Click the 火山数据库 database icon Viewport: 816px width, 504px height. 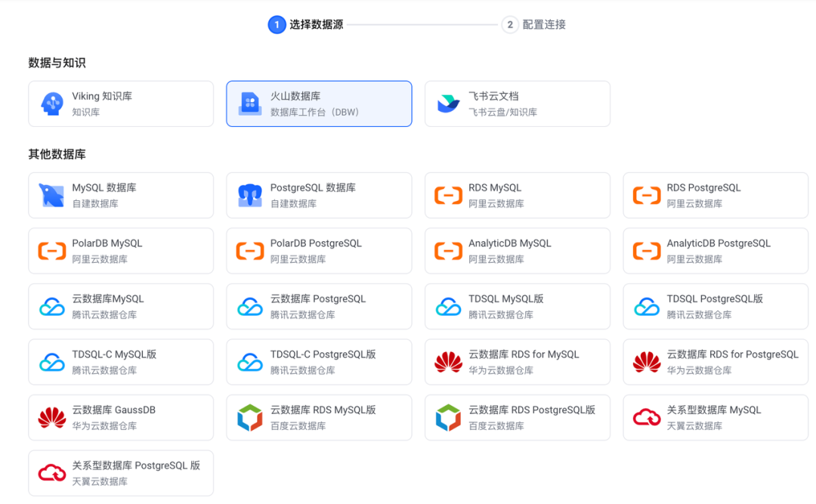click(250, 104)
